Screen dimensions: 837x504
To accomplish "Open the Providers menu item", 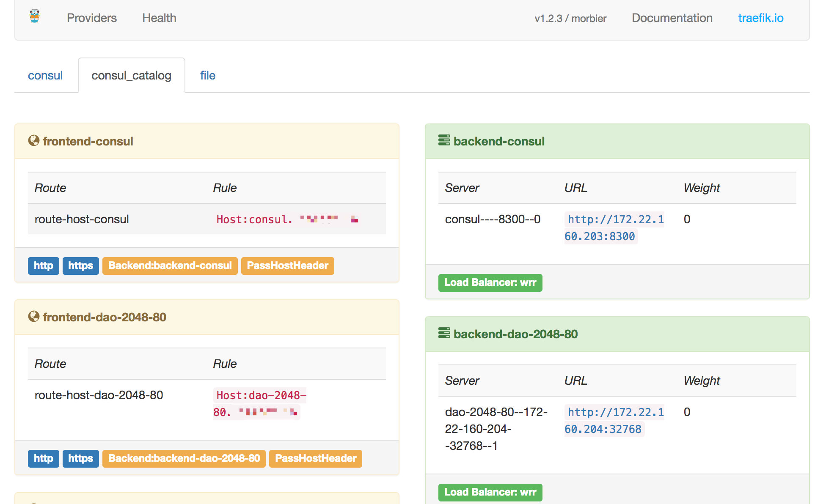I will pos(92,18).
